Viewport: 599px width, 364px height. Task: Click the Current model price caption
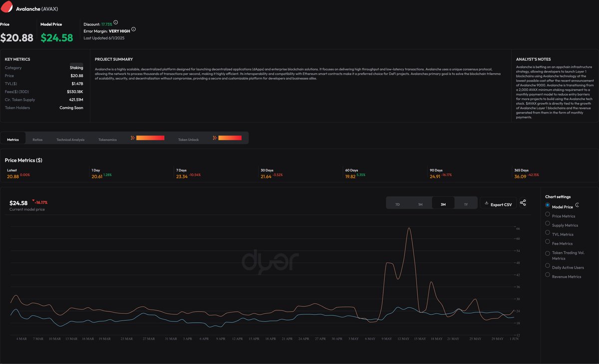pyautogui.click(x=27, y=210)
